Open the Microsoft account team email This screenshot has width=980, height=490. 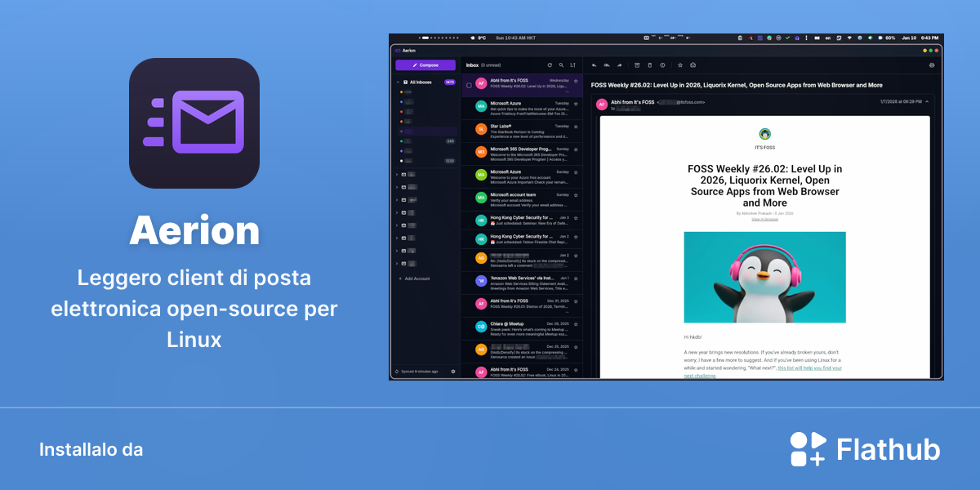point(523,198)
